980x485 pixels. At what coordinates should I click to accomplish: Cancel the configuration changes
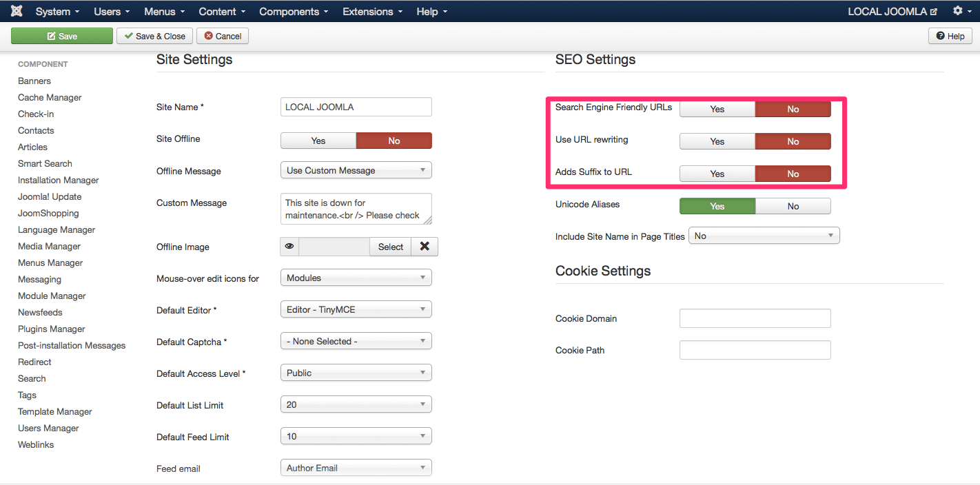pos(223,36)
